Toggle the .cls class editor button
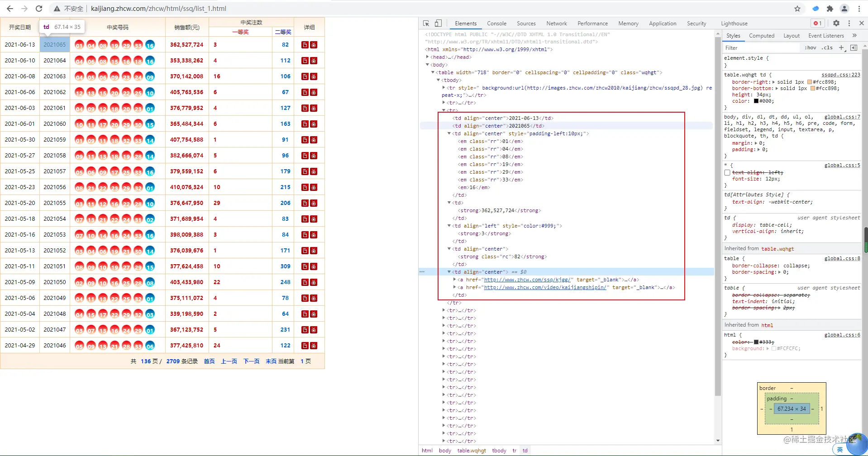Viewport: 868px width, 456px height. (x=827, y=47)
